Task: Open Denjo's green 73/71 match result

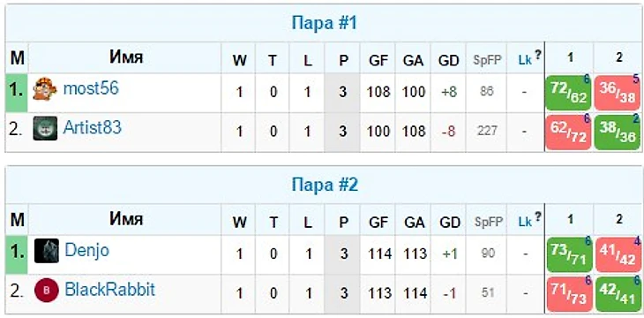Action: pyautogui.click(x=569, y=254)
